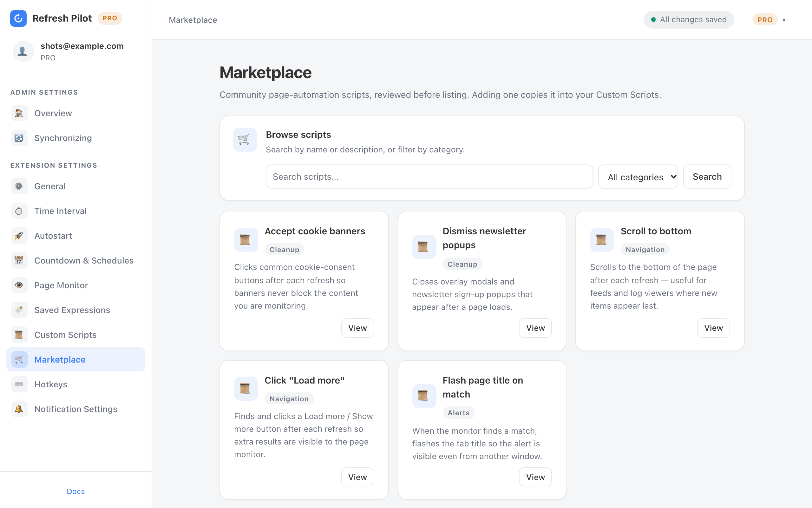This screenshot has width=812, height=508.
Task: Select the General gear icon
Action: pos(19,186)
